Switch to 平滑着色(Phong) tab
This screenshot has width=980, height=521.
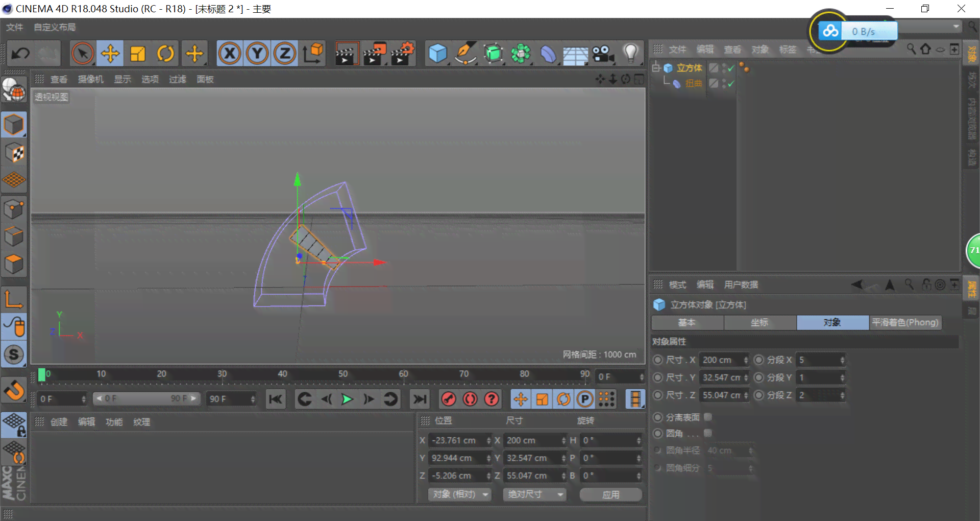905,322
